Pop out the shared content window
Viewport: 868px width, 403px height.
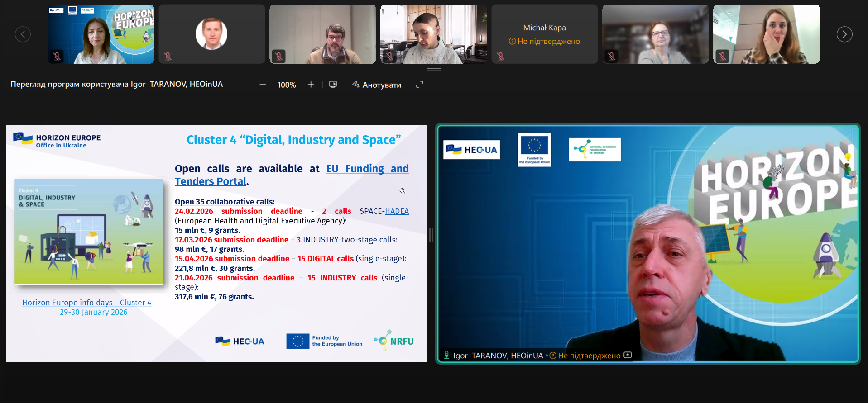click(333, 85)
